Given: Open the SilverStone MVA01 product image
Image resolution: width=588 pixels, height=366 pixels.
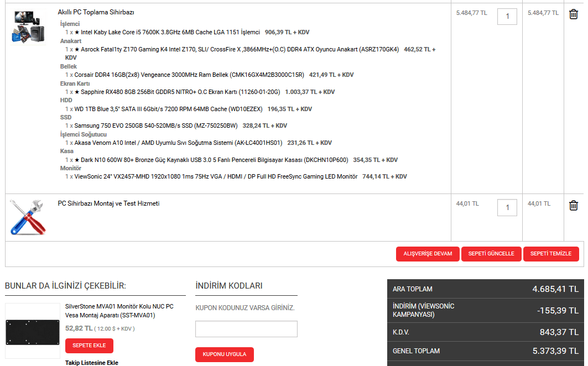Looking at the screenshot, I should coord(33,331).
